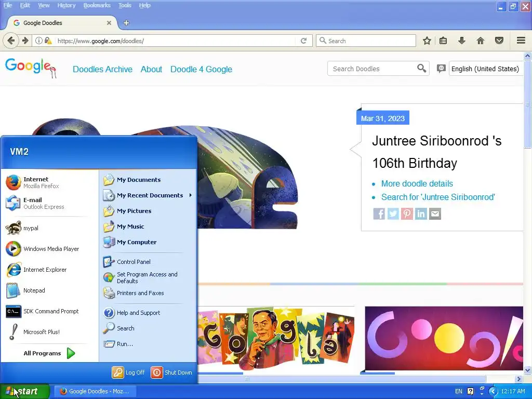This screenshot has width=532, height=399.
Task: Share the doodle on Twitter
Action: tap(393, 214)
